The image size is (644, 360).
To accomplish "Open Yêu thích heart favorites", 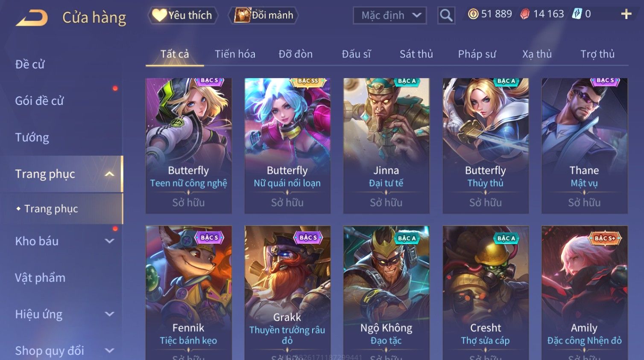I will (183, 15).
